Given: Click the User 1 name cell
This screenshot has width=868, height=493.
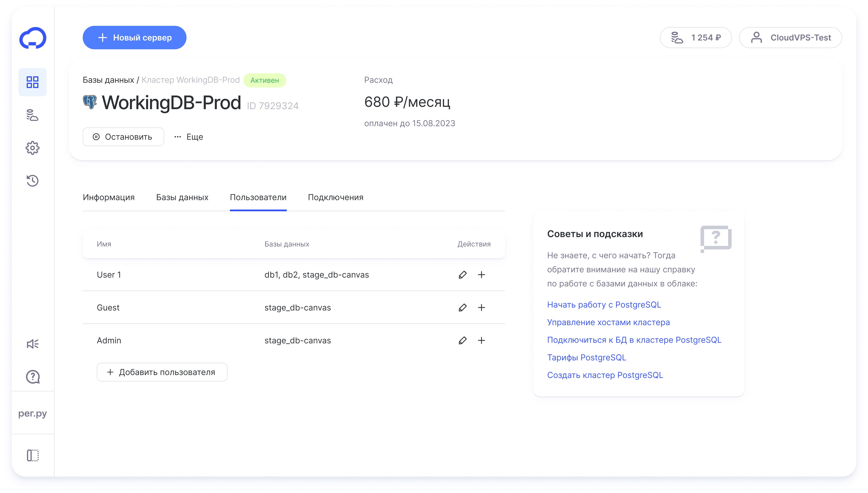Looking at the screenshot, I should (x=108, y=275).
